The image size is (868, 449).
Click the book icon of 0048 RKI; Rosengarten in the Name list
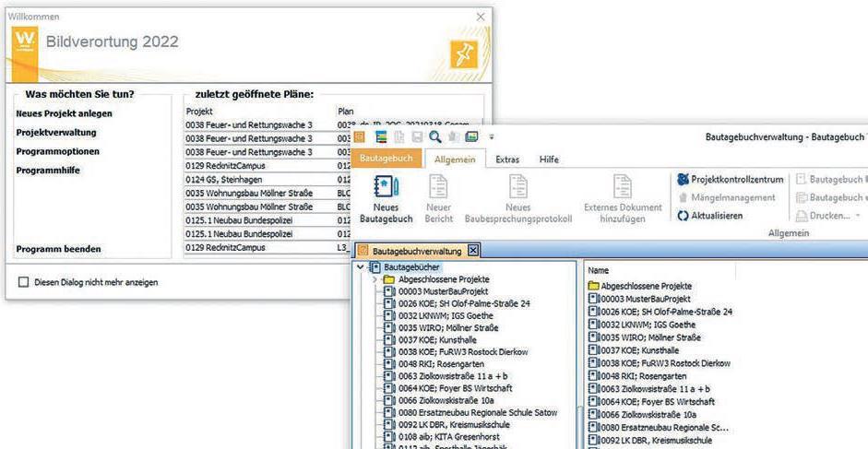pos(593,376)
